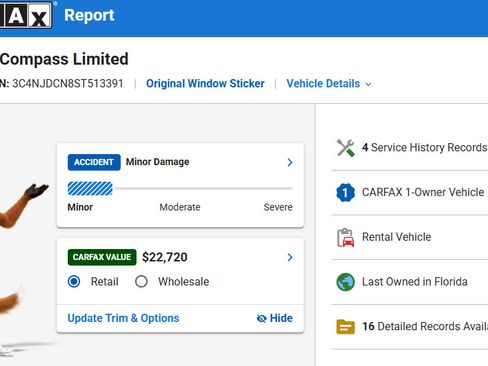Image resolution: width=488 pixels, height=366 pixels.
Task: Select the Wholesale value radio button
Action: (141, 282)
